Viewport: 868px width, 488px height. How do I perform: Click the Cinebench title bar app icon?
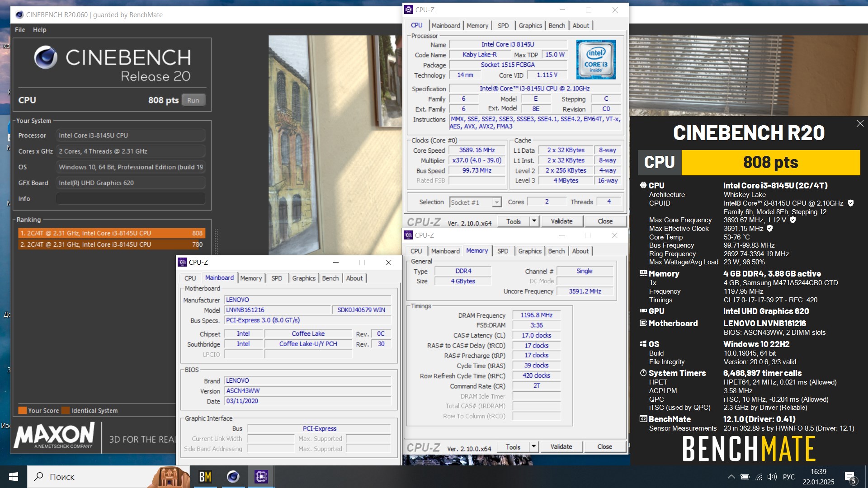tap(19, 14)
